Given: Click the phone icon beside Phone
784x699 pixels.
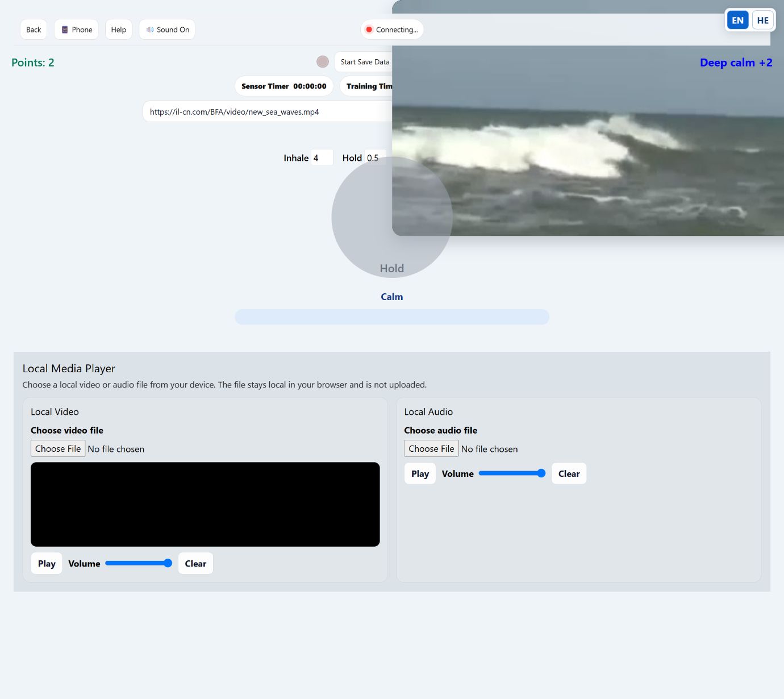Looking at the screenshot, I should [65, 30].
